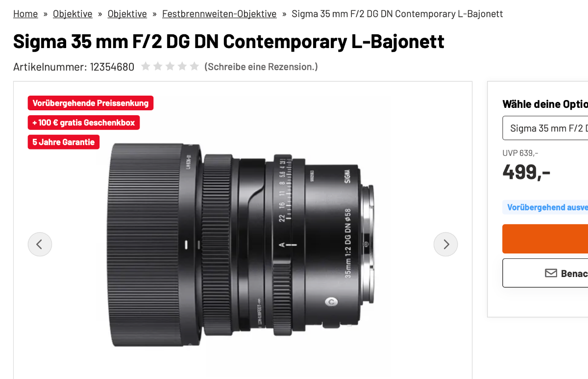Open Objektive breadcrumb before Festbrennweiten-Objektive
Screen dimensions: 588x379
pos(127,14)
